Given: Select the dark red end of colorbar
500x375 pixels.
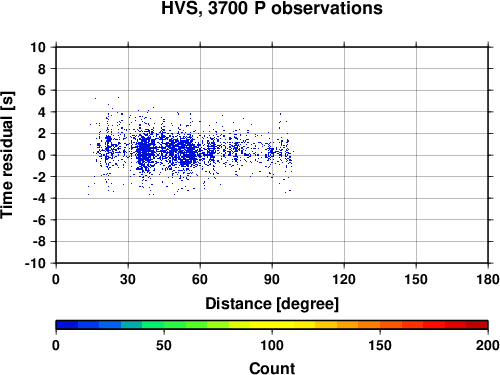Looking at the screenshot, I should point(477,325).
